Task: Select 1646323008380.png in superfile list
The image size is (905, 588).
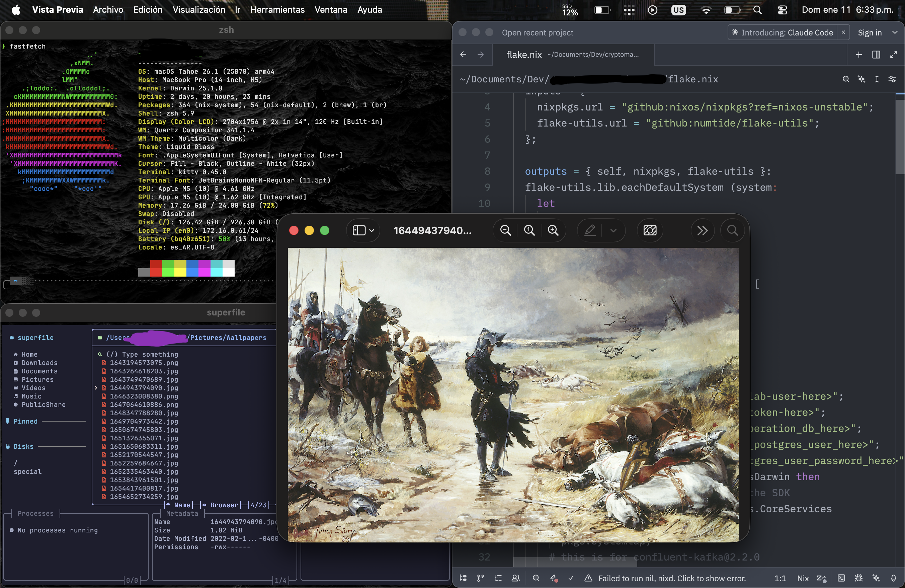Action: (144, 396)
